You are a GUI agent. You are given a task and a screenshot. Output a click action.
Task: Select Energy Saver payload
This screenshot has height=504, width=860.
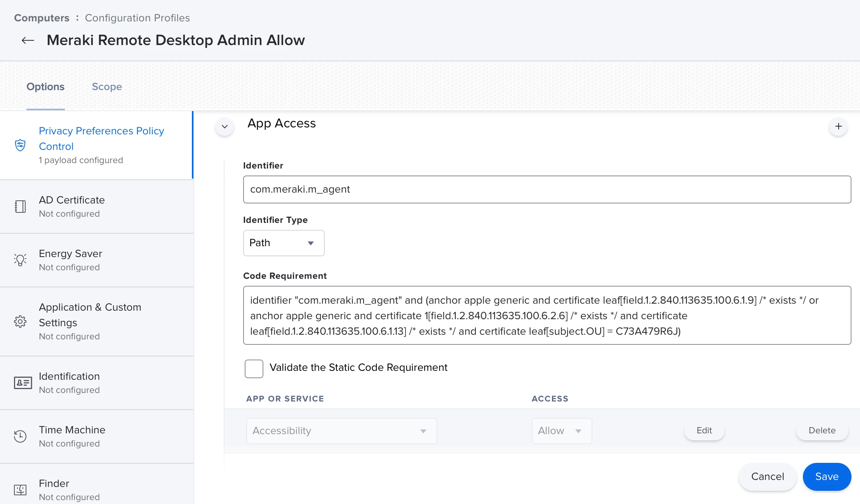(x=96, y=260)
